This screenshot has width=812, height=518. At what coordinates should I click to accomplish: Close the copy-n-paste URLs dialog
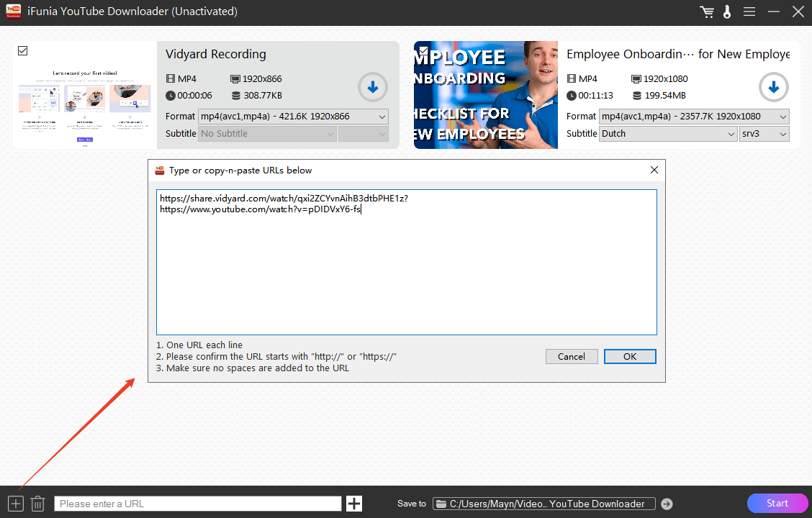click(x=654, y=171)
